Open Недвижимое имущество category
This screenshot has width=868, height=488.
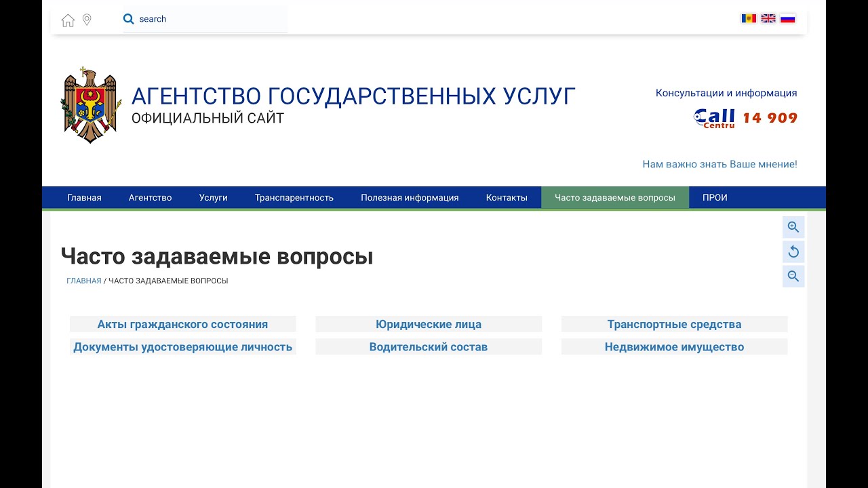pyautogui.click(x=674, y=347)
